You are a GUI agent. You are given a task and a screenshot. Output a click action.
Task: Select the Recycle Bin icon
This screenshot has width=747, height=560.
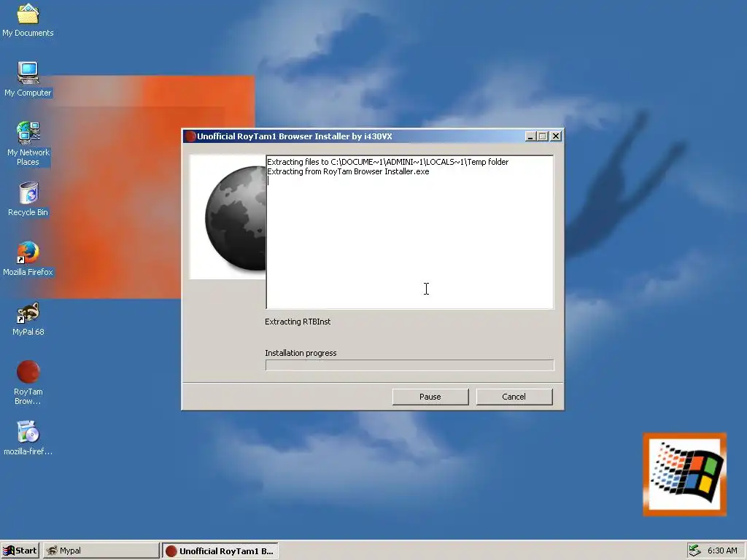coord(28,199)
